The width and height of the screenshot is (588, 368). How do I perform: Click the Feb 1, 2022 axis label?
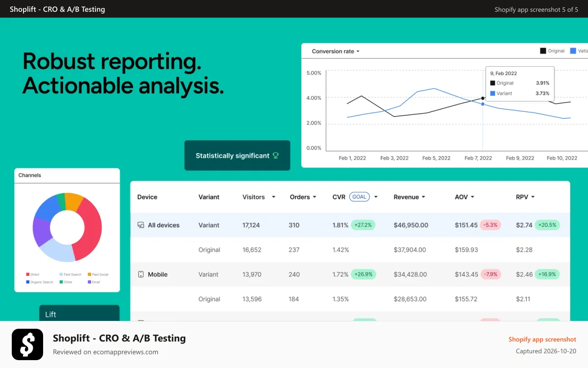[x=352, y=158]
